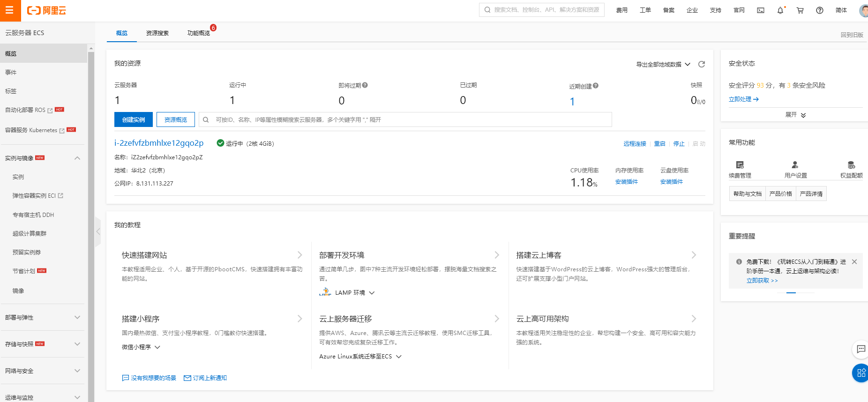Refresh my resources panel
The image size is (868, 402).
pos(702,64)
